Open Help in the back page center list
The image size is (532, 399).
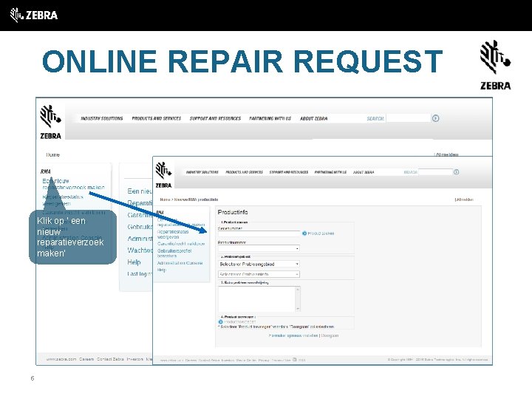coord(134,262)
